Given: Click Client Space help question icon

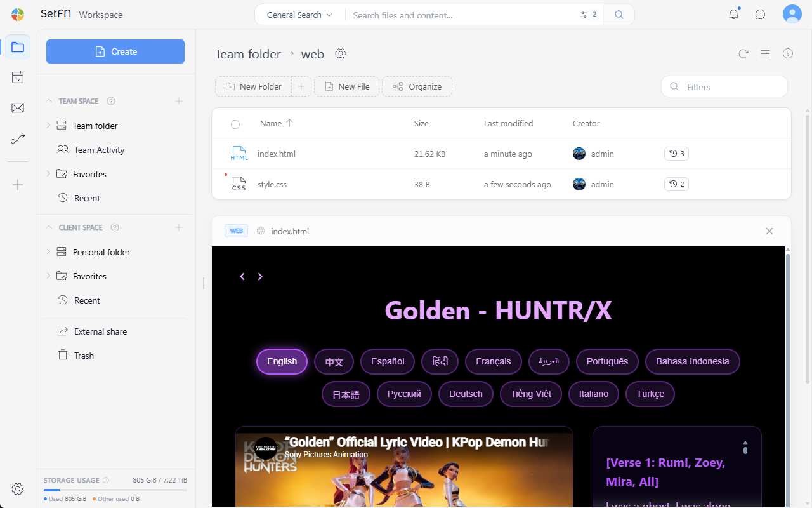Looking at the screenshot, I should coord(115,227).
